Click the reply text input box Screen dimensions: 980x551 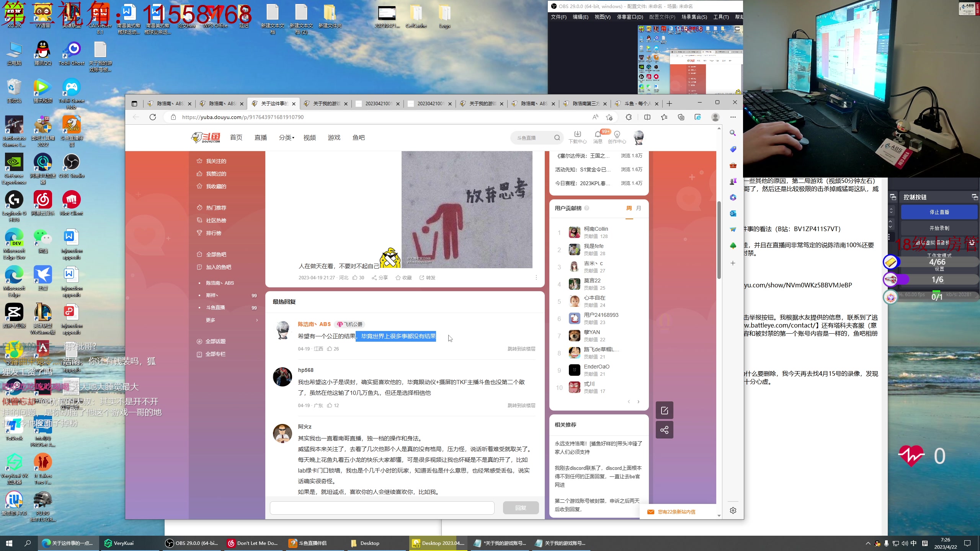pos(382,508)
